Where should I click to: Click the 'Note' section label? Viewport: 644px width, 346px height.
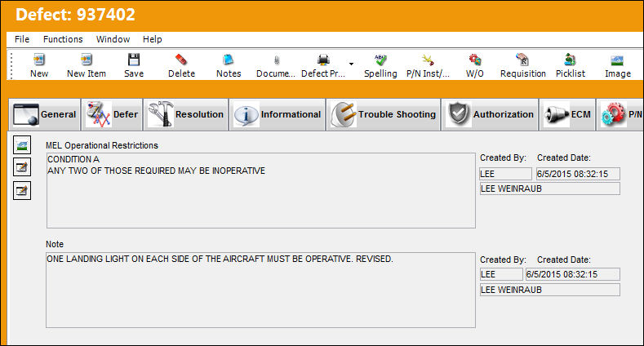tap(55, 244)
